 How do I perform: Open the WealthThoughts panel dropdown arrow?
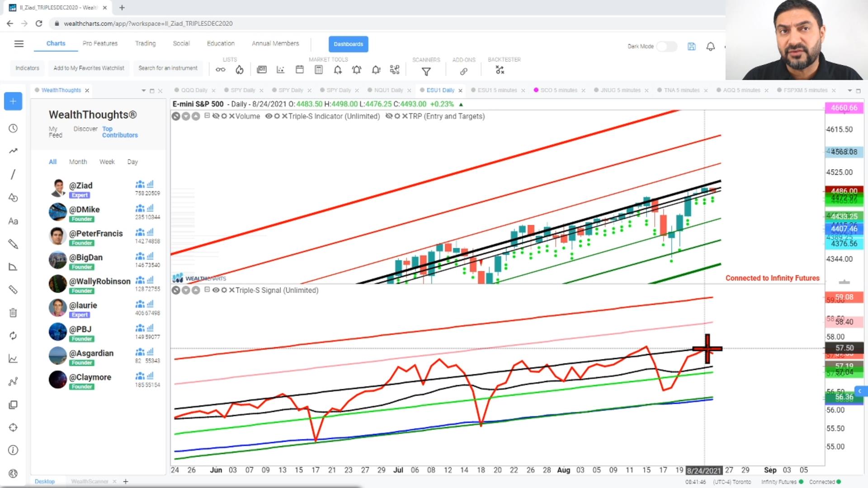144,90
